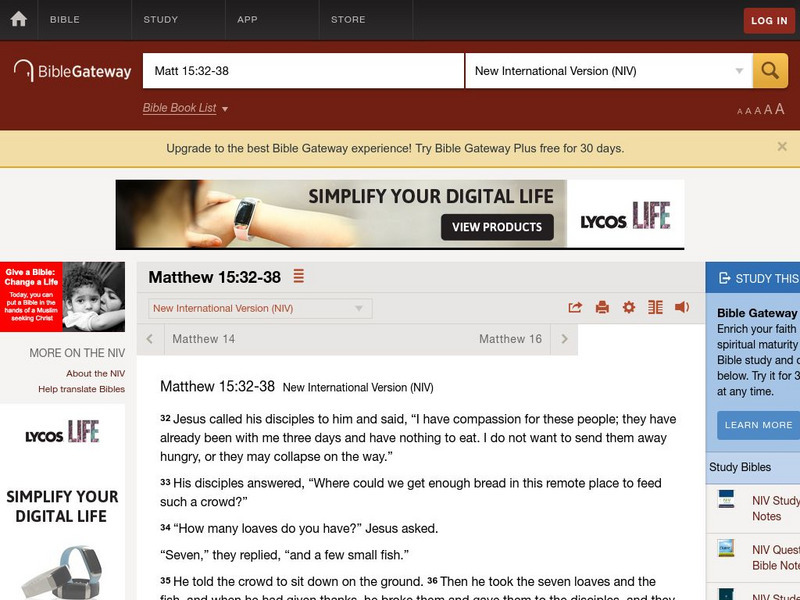800x600 pixels.
Task: Open NIV Quest Bible Notes resource
Action: [x=776, y=557]
